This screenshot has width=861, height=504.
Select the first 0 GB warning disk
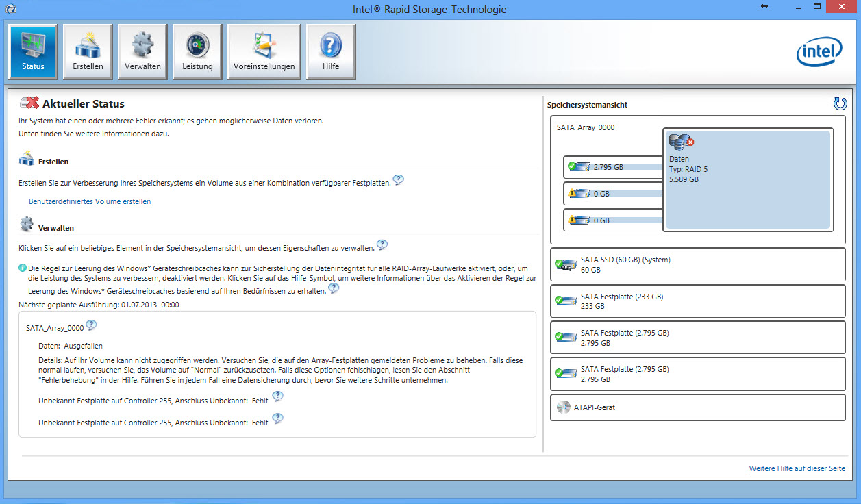tap(613, 194)
